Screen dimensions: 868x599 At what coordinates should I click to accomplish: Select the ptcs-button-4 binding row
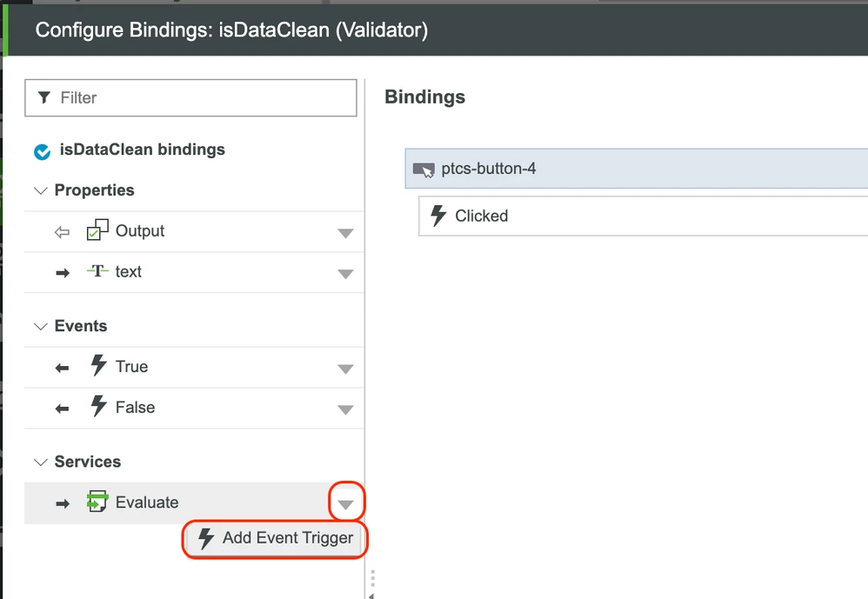pos(637,169)
